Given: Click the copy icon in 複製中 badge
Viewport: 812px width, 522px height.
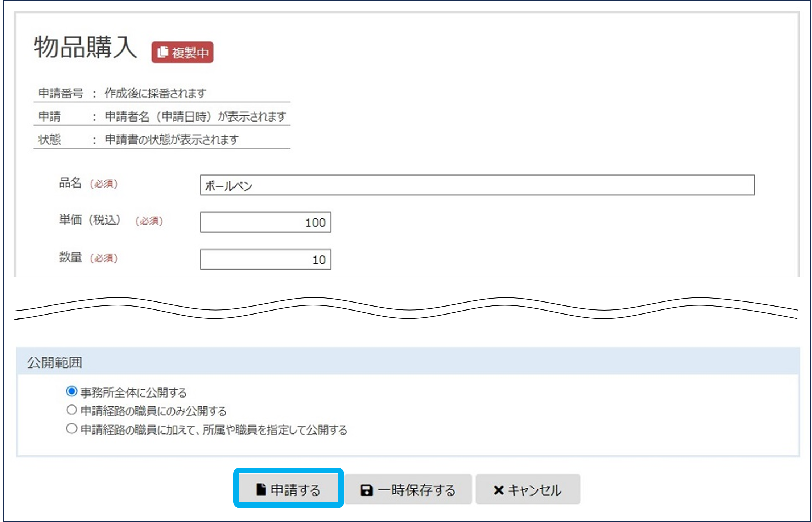Looking at the screenshot, I should pos(163,52).
